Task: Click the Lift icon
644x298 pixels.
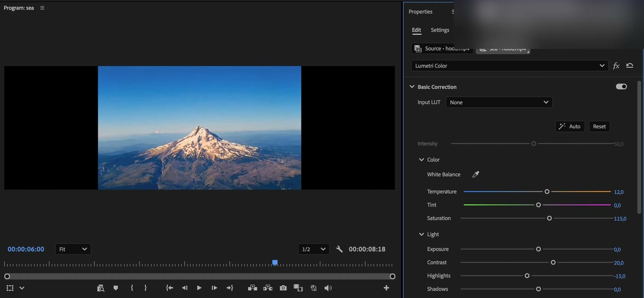Action: point(252,288)
